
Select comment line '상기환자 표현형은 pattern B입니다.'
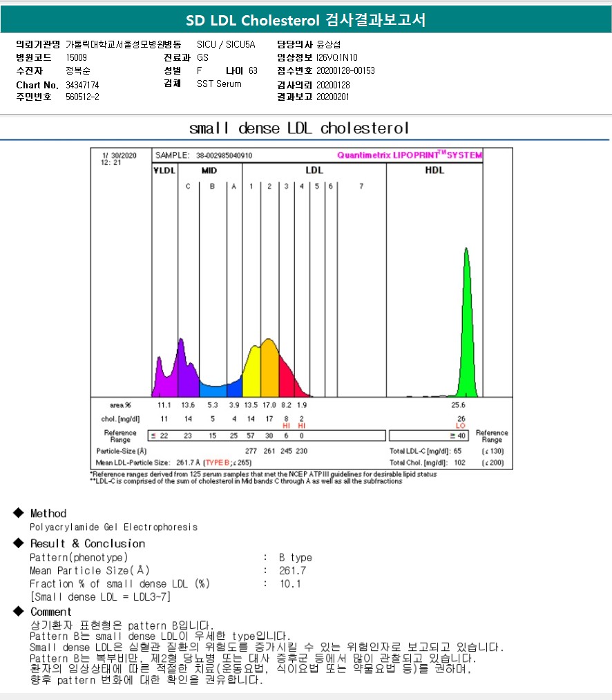click(x=122, y=625)
